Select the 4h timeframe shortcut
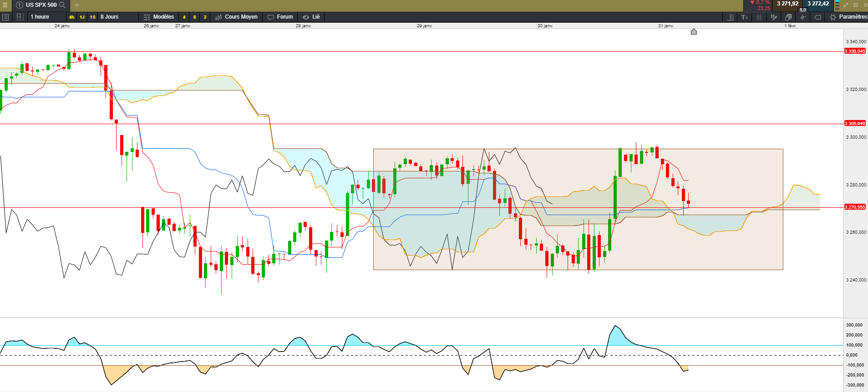868x392 pixels. (71, 17)
